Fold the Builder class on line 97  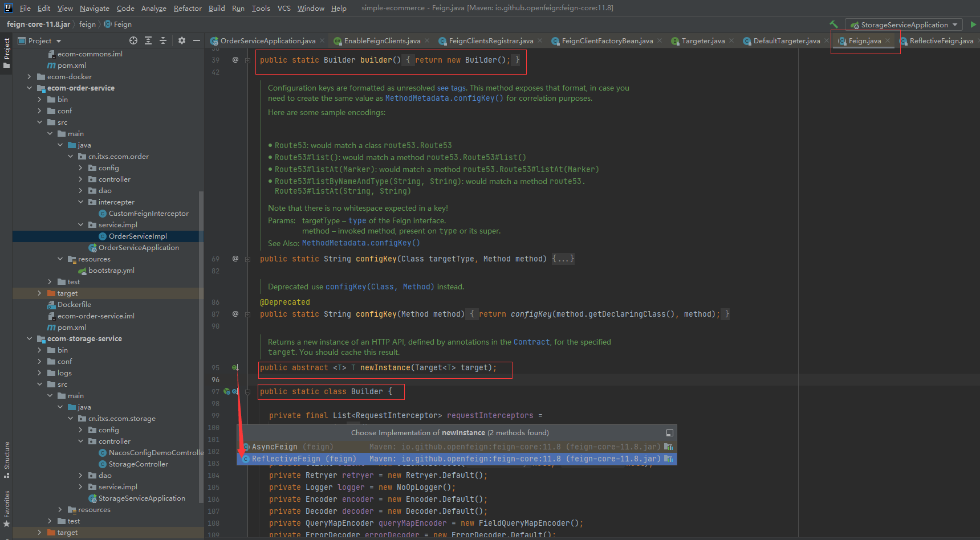click(x=247, y=392)
